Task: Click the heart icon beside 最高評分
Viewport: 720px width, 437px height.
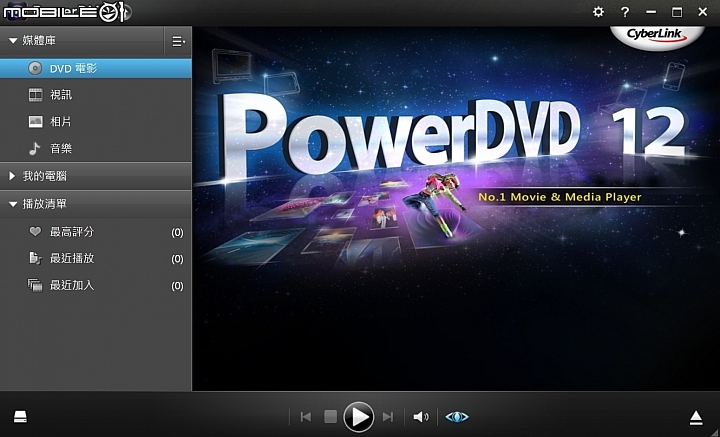Action: point(35,232)
